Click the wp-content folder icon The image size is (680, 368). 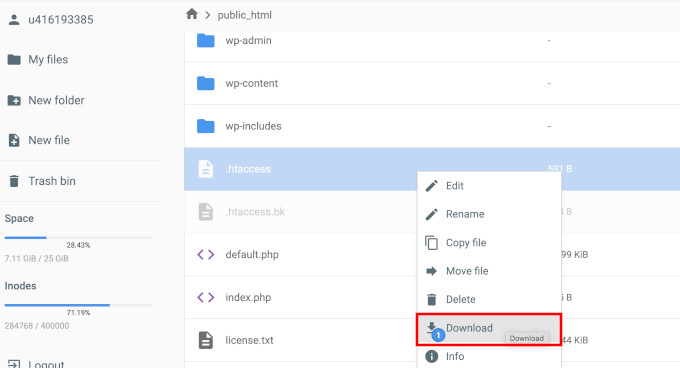[206, 83]
